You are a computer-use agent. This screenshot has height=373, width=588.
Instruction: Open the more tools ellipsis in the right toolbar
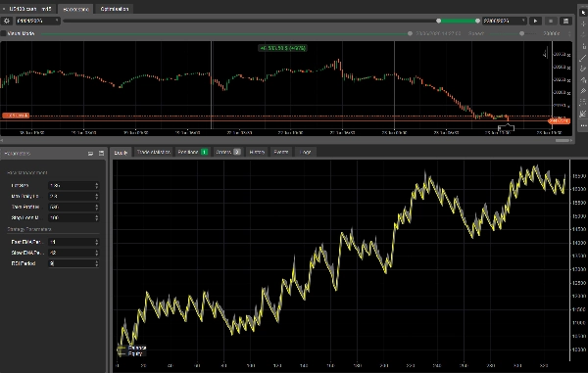(x=583, y=126)
